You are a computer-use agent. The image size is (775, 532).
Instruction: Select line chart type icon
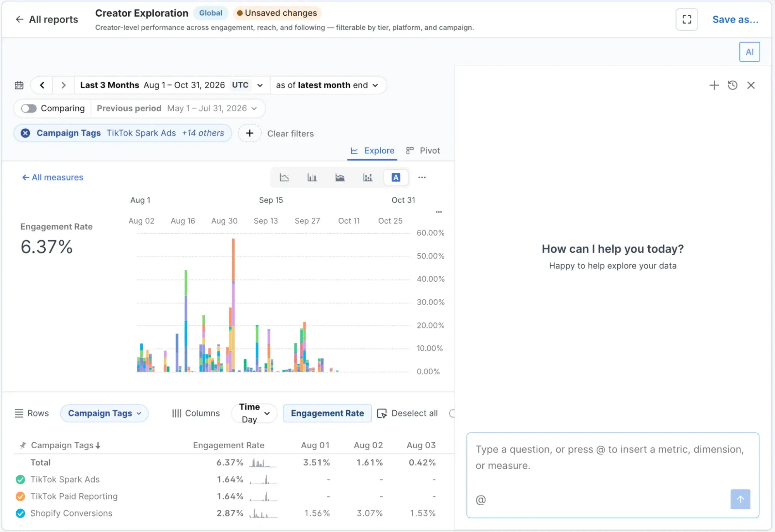[284, 177]
